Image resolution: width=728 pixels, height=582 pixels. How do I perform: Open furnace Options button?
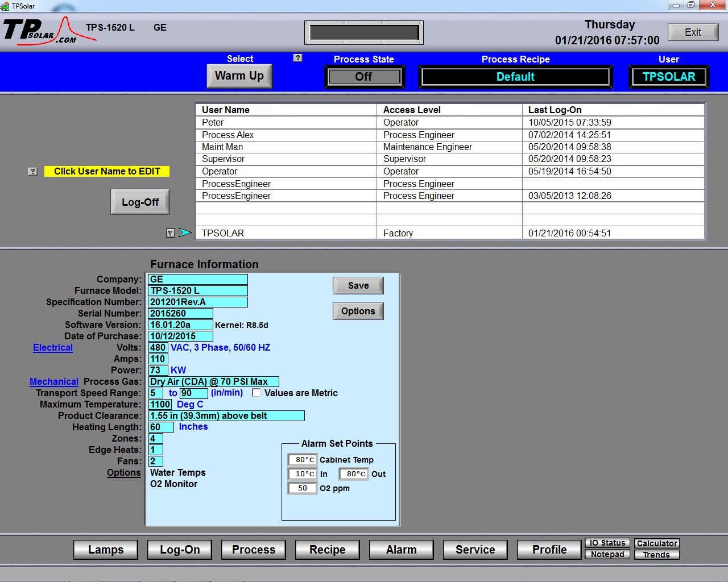pos(358,311)
